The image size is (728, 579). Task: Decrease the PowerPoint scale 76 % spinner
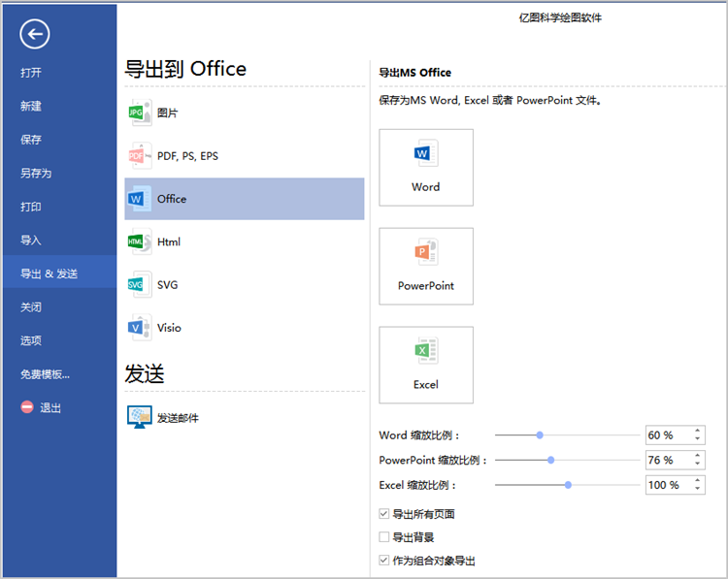[697, 464]
